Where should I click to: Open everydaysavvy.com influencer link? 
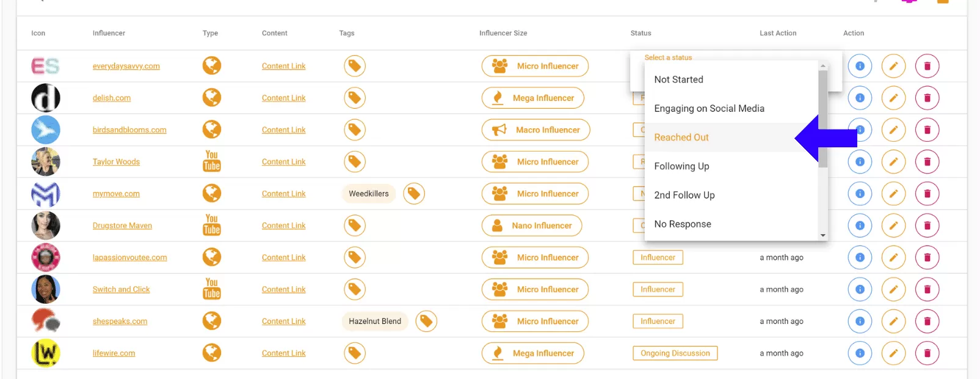[126, 66]
